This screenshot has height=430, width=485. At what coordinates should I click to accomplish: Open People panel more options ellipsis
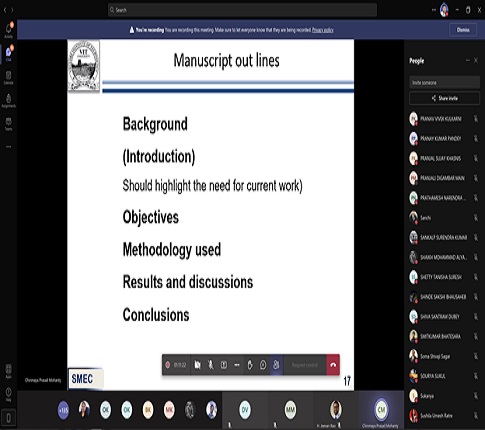point(467,60)
